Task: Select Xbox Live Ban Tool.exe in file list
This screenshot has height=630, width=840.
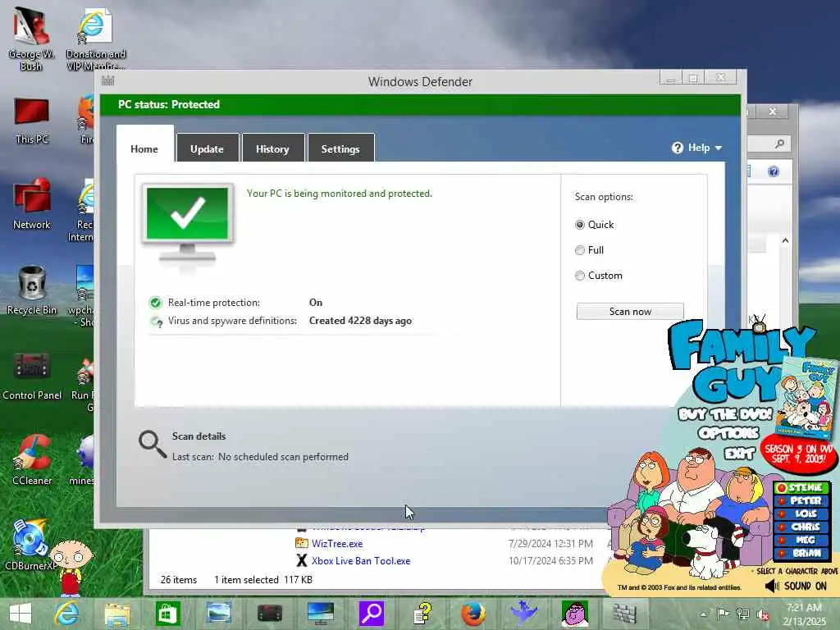Action: [361, 561]
